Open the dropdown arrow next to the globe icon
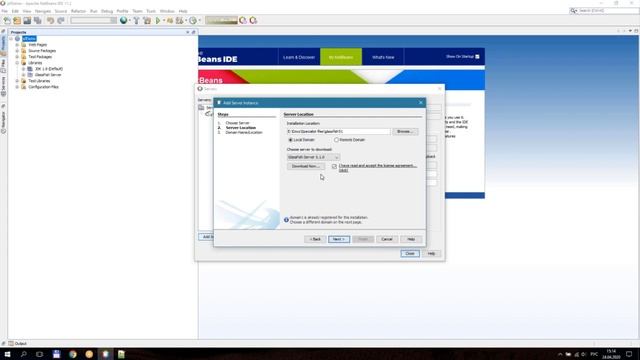Screen dimensions: 640x360 click(129, 20)
